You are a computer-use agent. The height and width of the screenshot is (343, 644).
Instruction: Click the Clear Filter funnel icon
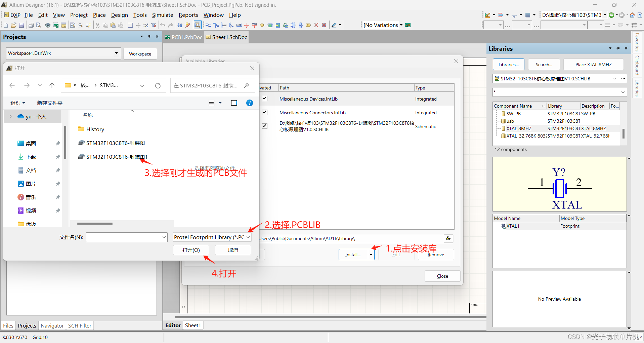pyautogui.click(x=154, y=25)
